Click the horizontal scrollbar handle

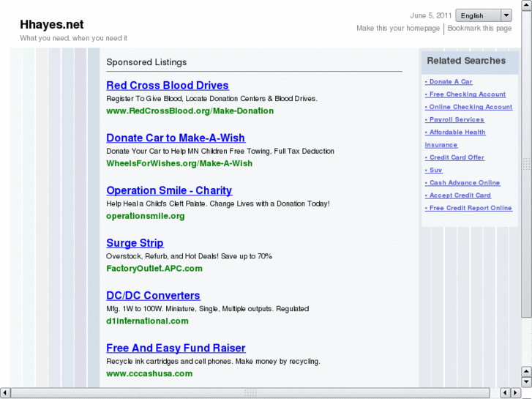(250, 393)
